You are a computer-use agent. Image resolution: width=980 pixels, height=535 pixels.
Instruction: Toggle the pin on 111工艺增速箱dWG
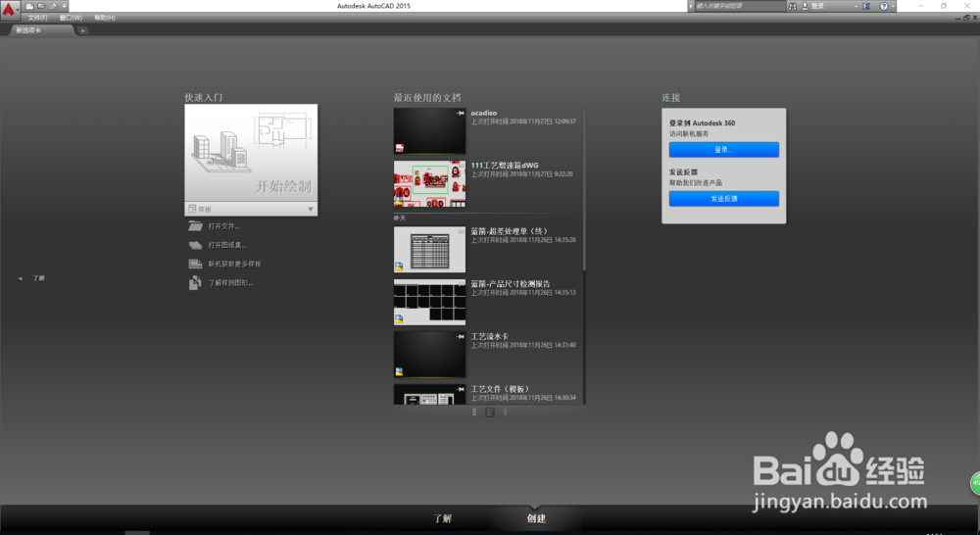461,166
